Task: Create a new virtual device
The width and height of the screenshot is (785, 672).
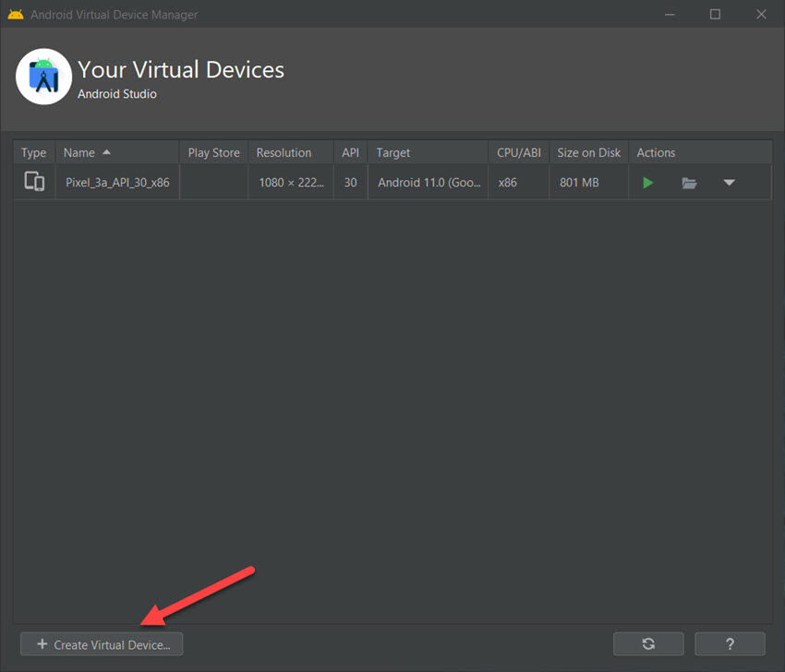Action: [102, 643]
